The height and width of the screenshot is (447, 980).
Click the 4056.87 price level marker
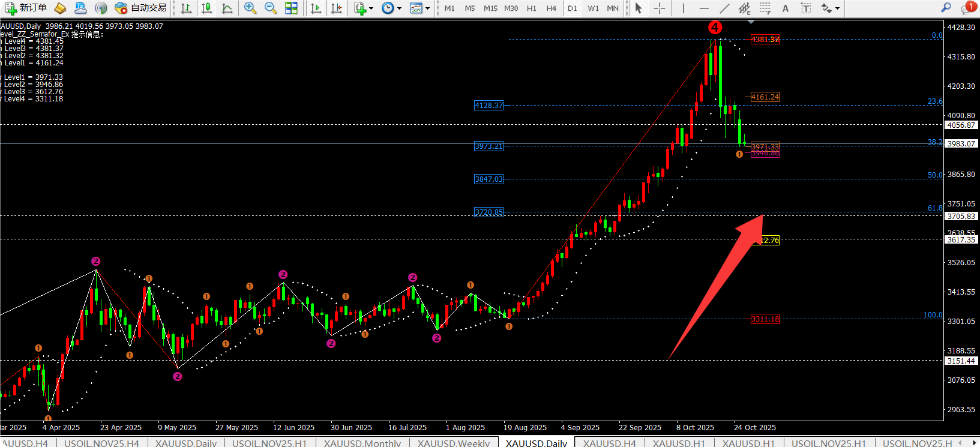(961, 125)
